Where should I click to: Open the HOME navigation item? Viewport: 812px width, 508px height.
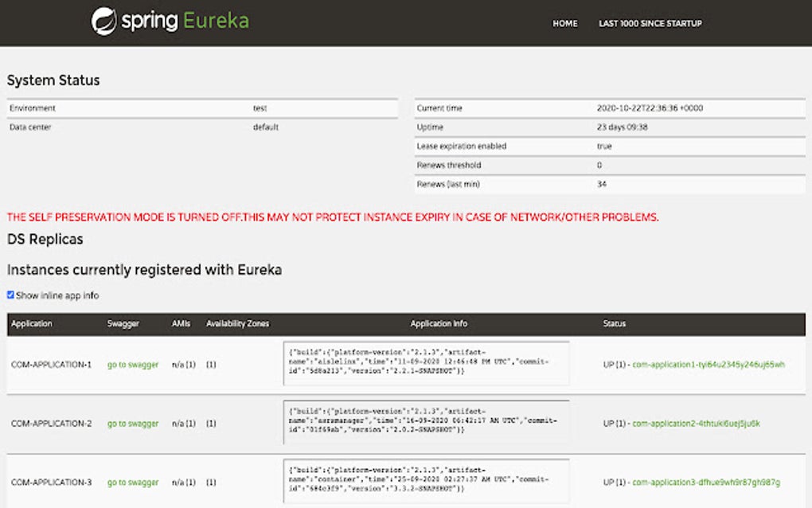(564, 23)
